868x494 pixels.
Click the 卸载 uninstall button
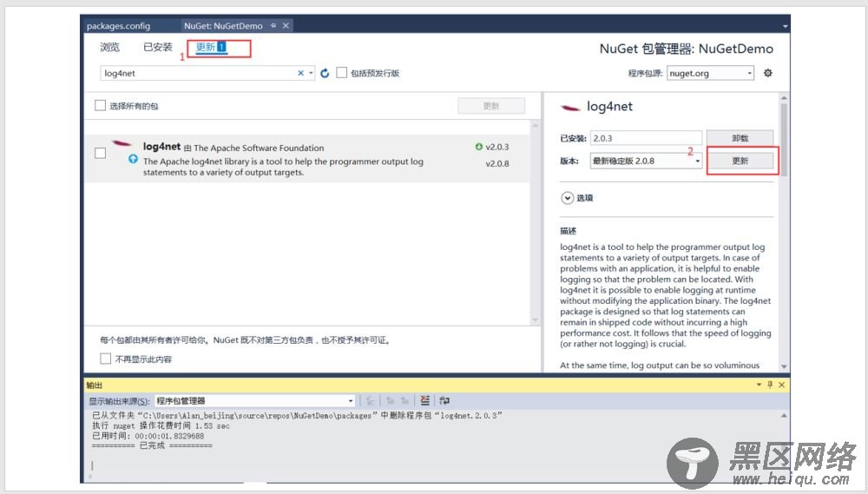pos(740,138)
